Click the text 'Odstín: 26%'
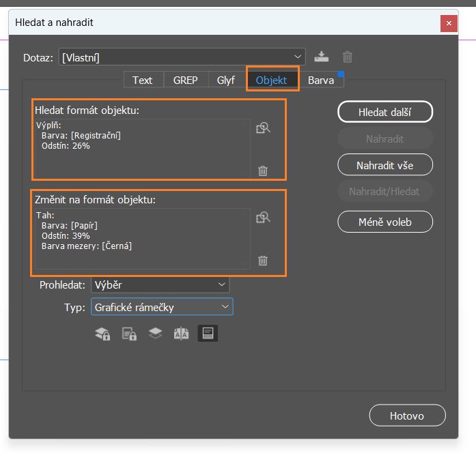The width and height of the screenshot is (476, 453). (x=66, y=145)
